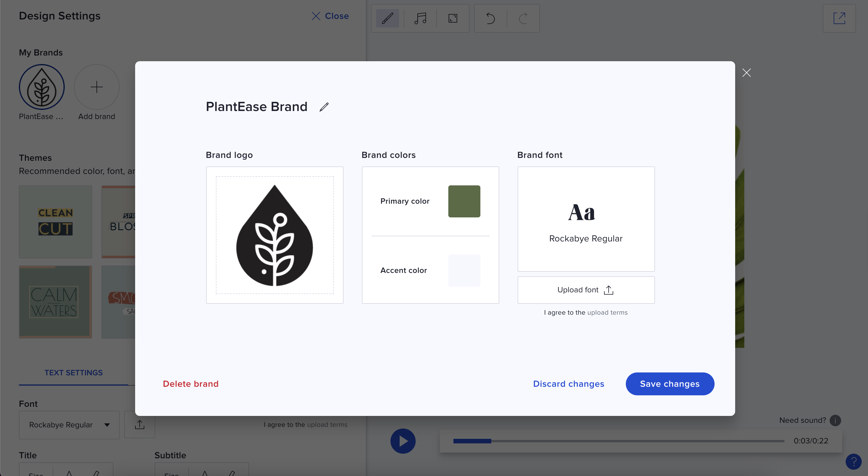Click the upload terms link

click(607, 312)
